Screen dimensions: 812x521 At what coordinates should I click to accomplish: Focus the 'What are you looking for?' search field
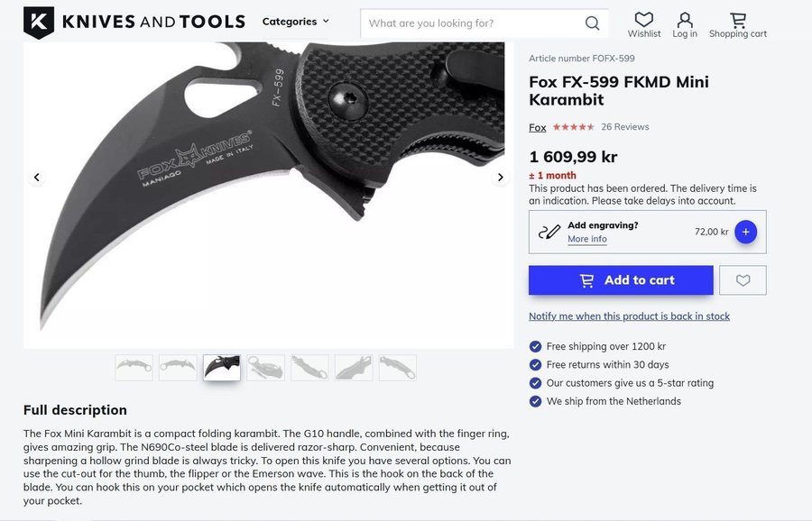tap(469, 23)
